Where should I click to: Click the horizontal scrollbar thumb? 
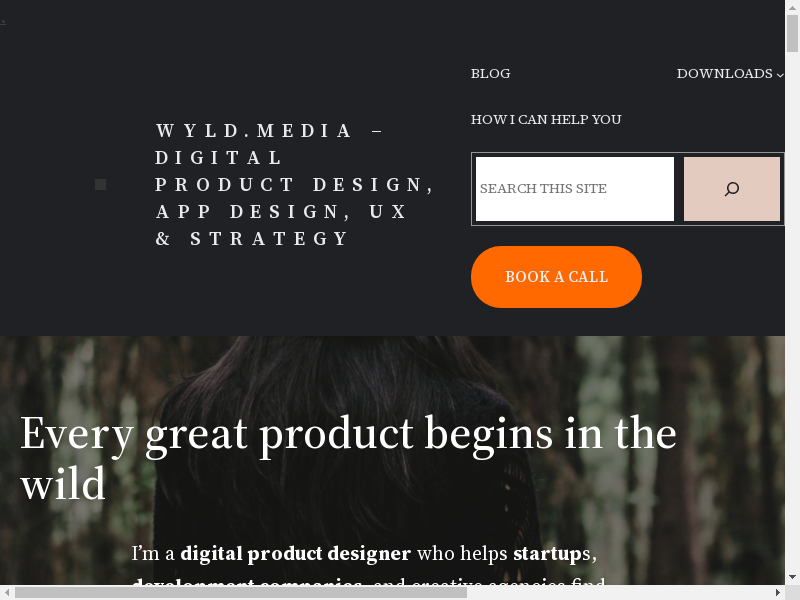[241, 592]
